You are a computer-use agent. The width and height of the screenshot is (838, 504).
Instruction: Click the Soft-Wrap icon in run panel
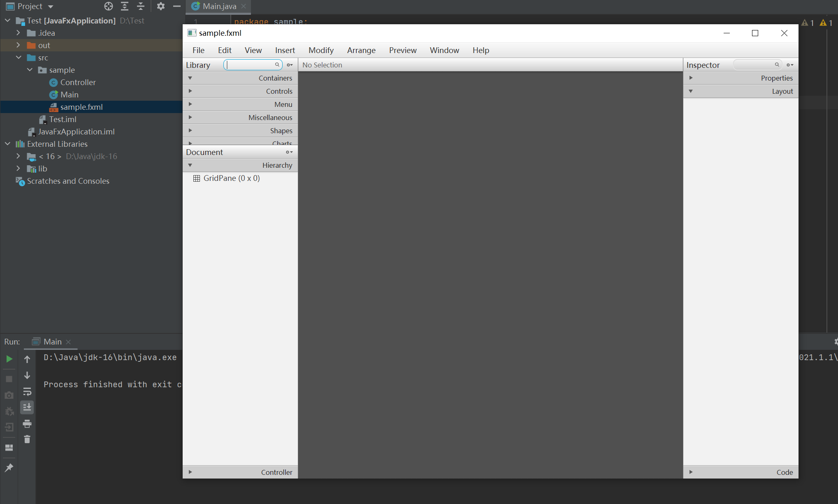coord(27,391)
